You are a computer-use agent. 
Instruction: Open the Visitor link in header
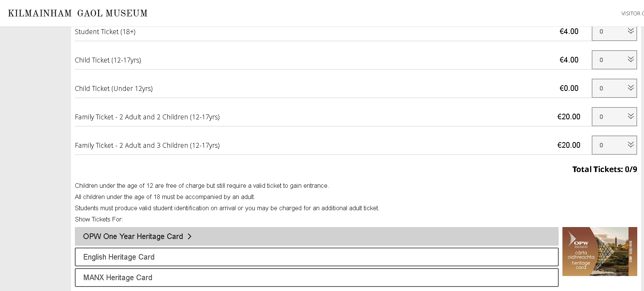tap(632, 13)
